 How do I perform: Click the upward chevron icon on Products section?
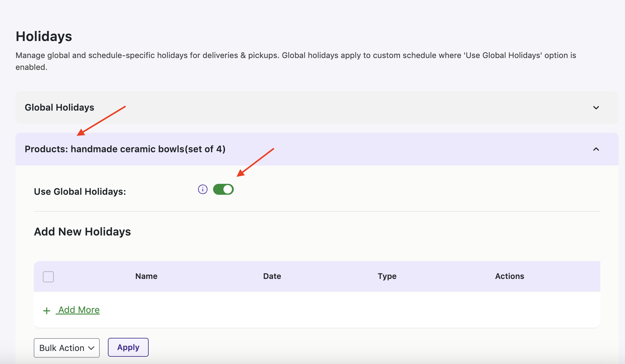[x=596, y=149]
